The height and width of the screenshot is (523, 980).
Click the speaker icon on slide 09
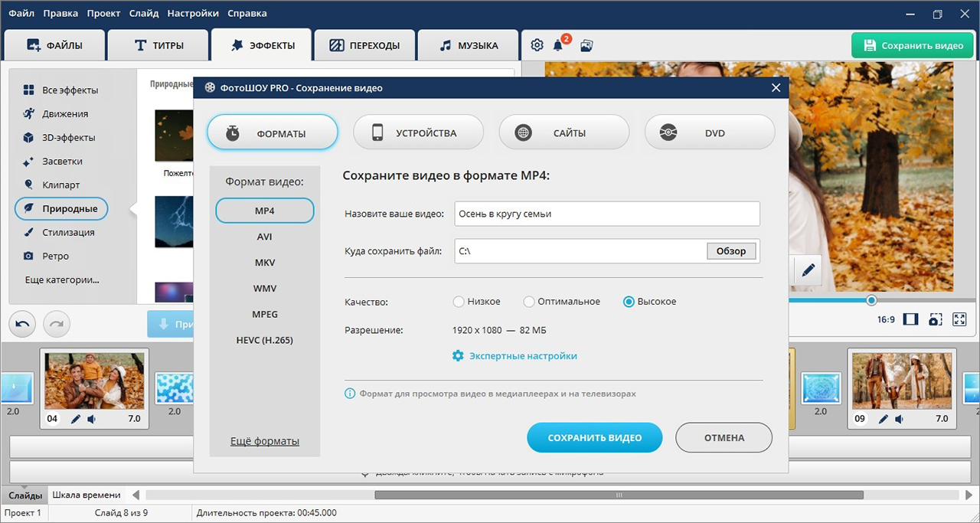pyautogui.click(x=899, y=419)
